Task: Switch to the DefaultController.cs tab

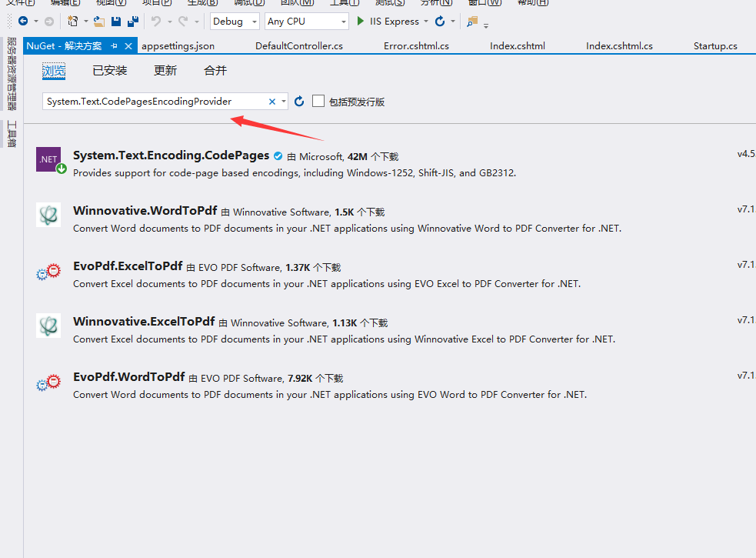Action: (x=299, y=46)
